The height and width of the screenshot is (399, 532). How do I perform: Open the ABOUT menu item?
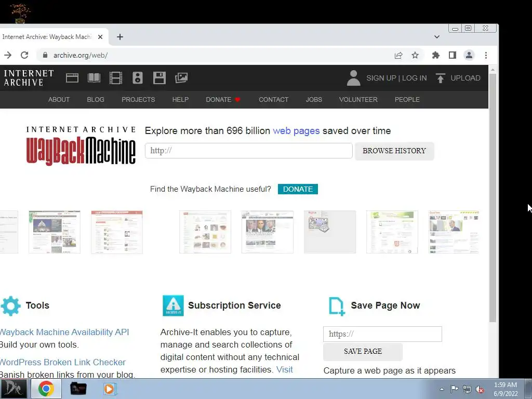[x=59, y=99]
